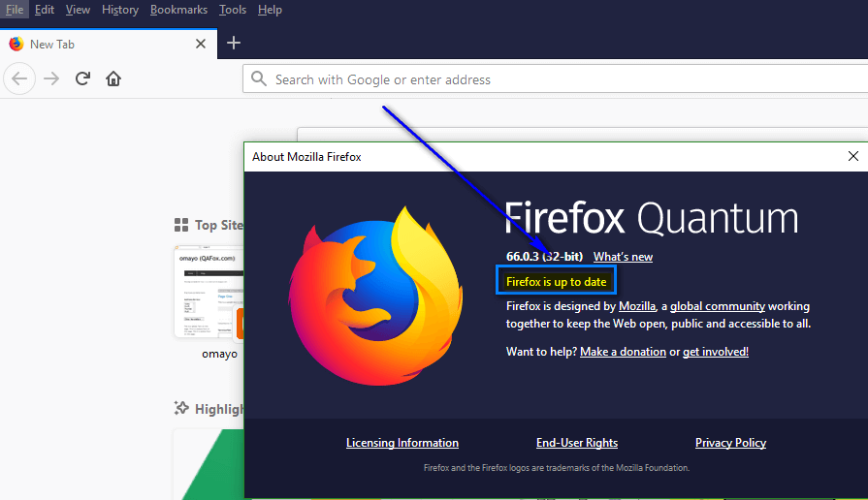Click the Firefox trademarks footer text

(x=557, y=468)
